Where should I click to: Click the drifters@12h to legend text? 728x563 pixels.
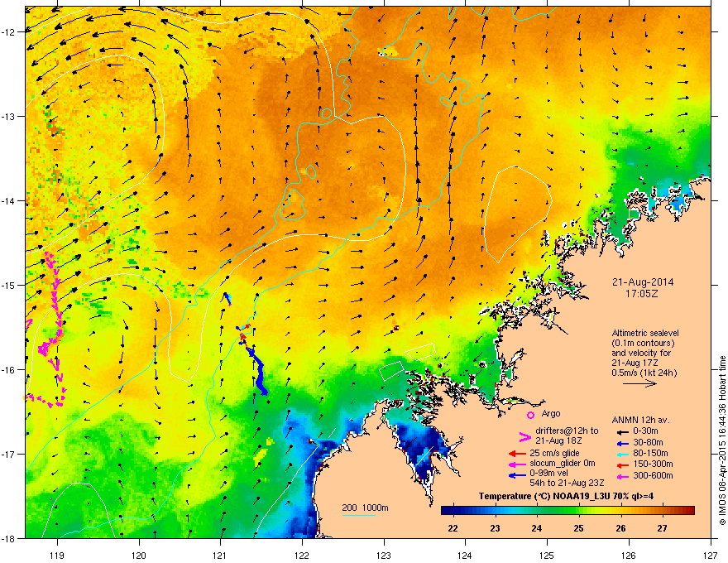(x=567, y=431)
